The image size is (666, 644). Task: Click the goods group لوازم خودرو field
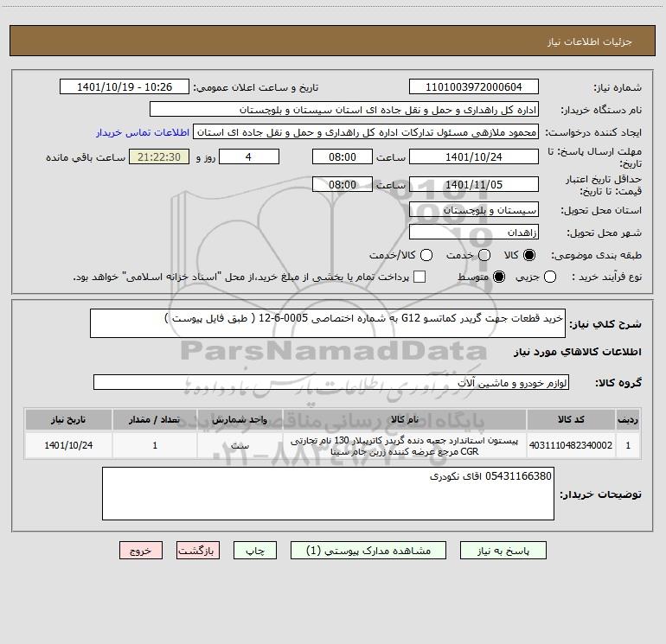(331, 382)
